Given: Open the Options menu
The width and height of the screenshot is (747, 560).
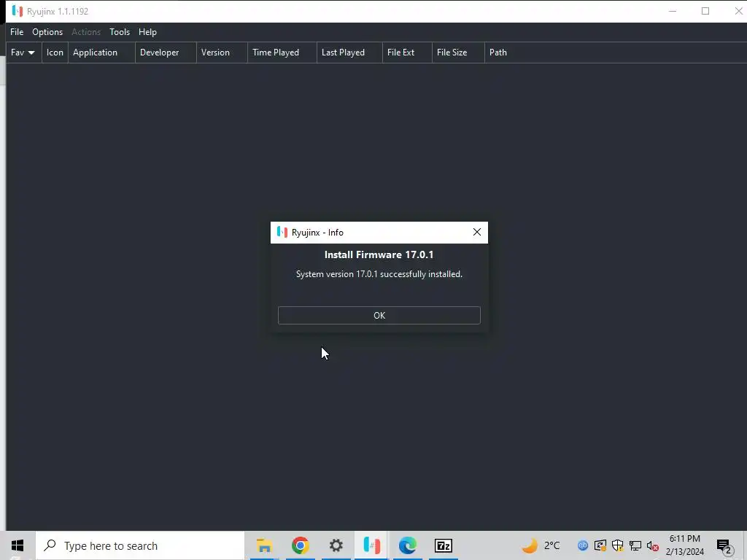Looking at the screenshot, I should [x=47, y=32].
